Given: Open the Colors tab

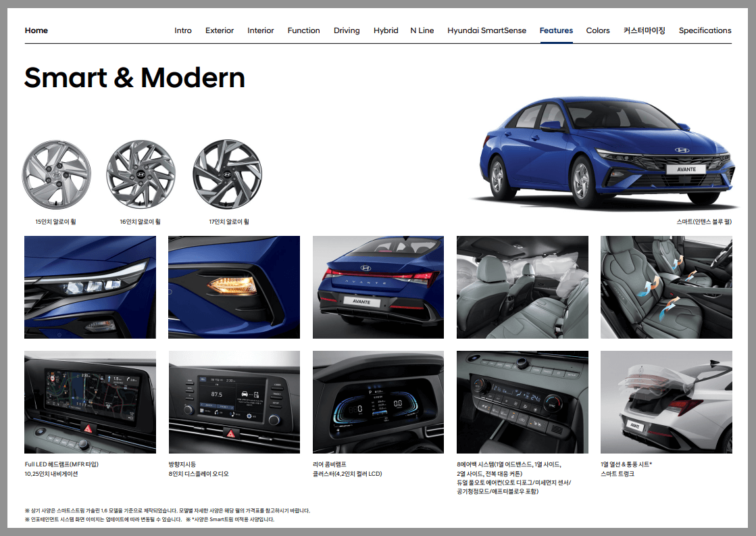Looking at the screenshot, I should [598, 30].
